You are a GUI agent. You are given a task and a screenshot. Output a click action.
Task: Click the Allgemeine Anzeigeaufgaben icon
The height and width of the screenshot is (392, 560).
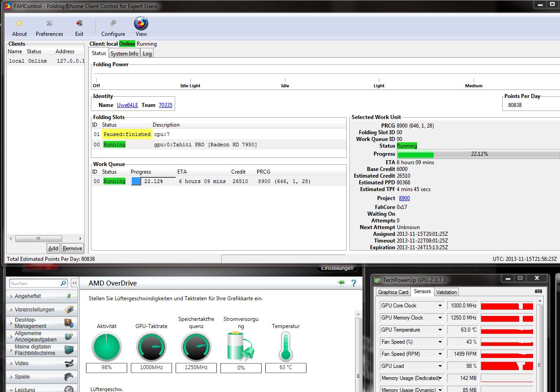click(69, 336)
